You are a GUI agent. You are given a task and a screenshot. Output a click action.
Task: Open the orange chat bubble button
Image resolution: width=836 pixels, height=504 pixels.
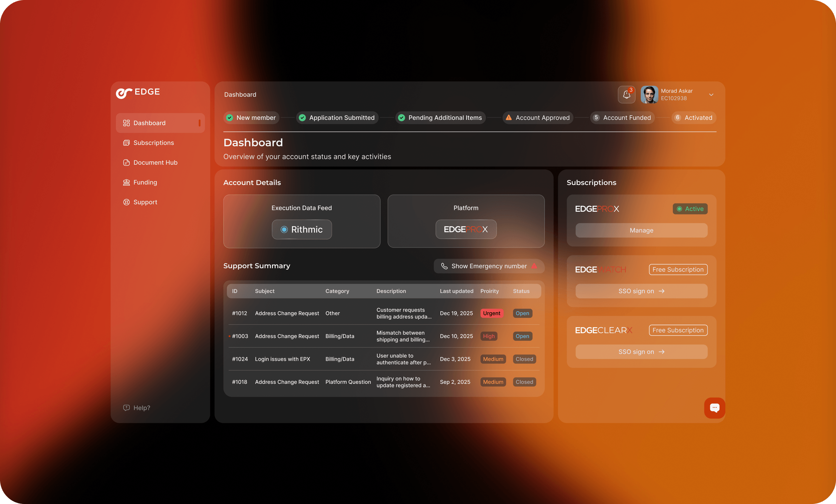click(x=715, y=408)
